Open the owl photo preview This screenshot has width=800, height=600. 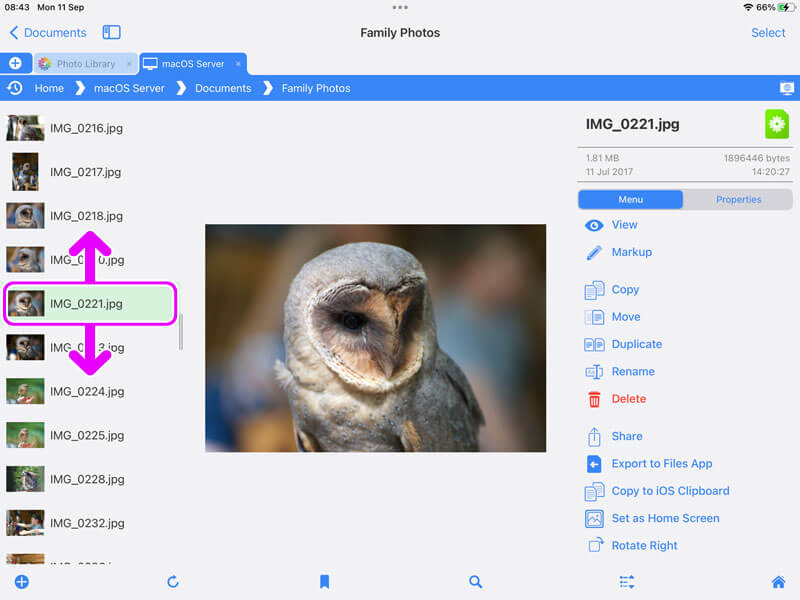coord(376,338)
